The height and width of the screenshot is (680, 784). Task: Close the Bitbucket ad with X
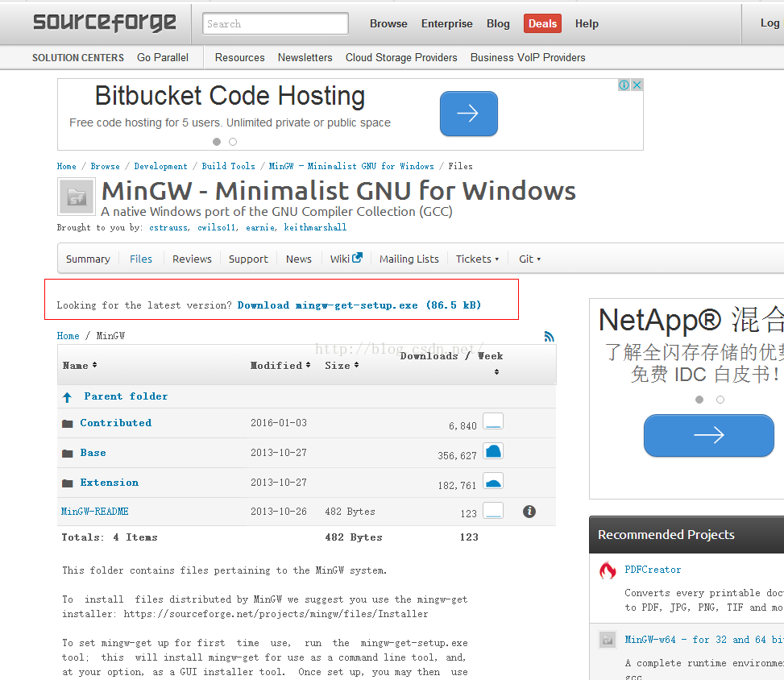(637, 85)
